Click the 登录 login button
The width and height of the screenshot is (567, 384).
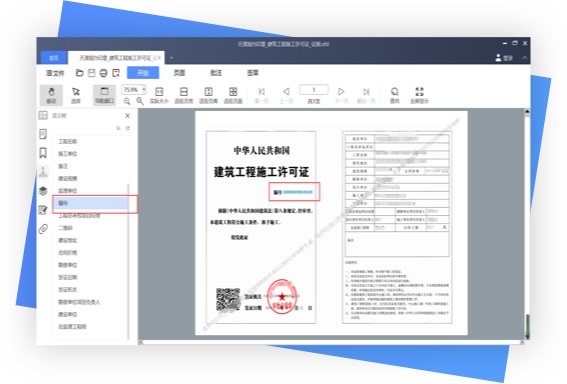pyautogui.click(x=504, y=58)
